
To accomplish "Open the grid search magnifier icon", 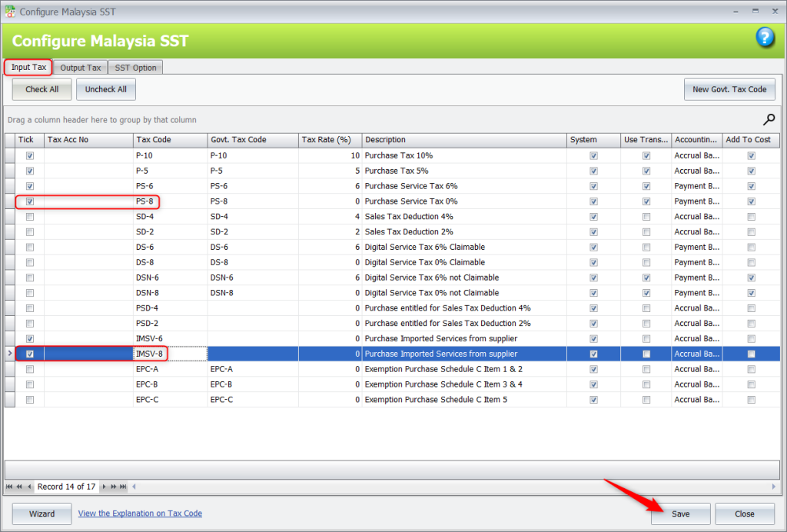I will [768, 120].
